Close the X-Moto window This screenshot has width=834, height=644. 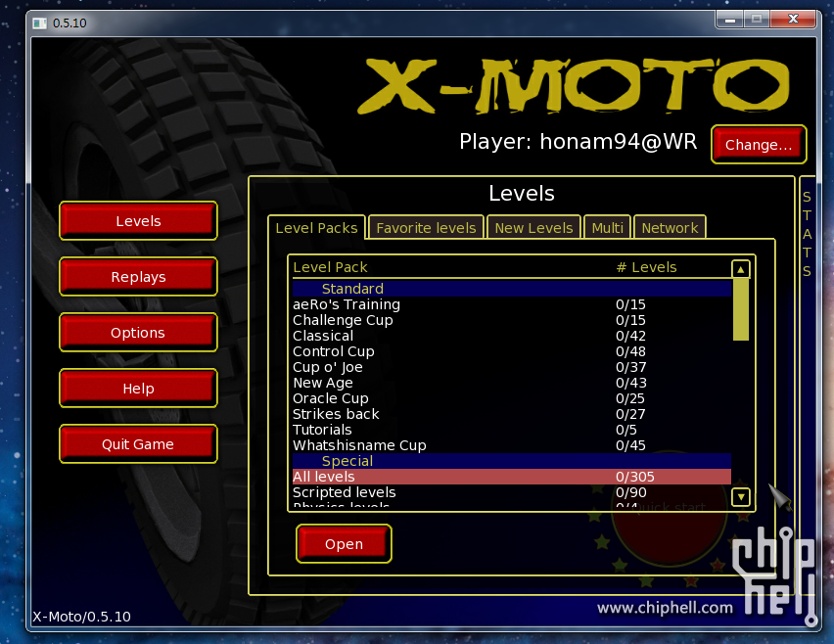pyautogui.click(x=793, y=20)
